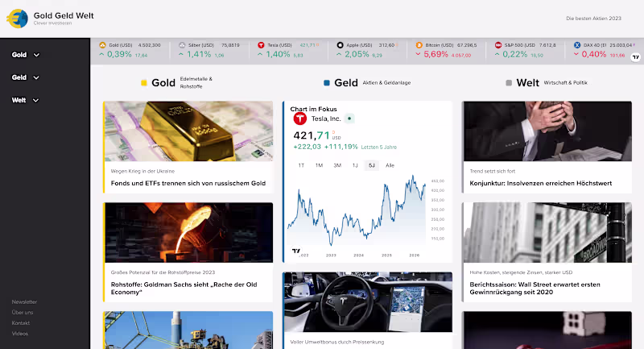Click the Tesla 1,40% ticker change value
Viewport: 644px width, 349px height.
(278, 54)
